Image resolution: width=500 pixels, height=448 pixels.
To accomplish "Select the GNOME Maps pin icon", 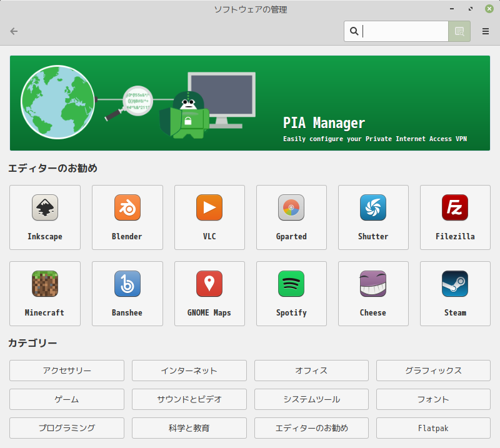I will click(x=209, y=284).
